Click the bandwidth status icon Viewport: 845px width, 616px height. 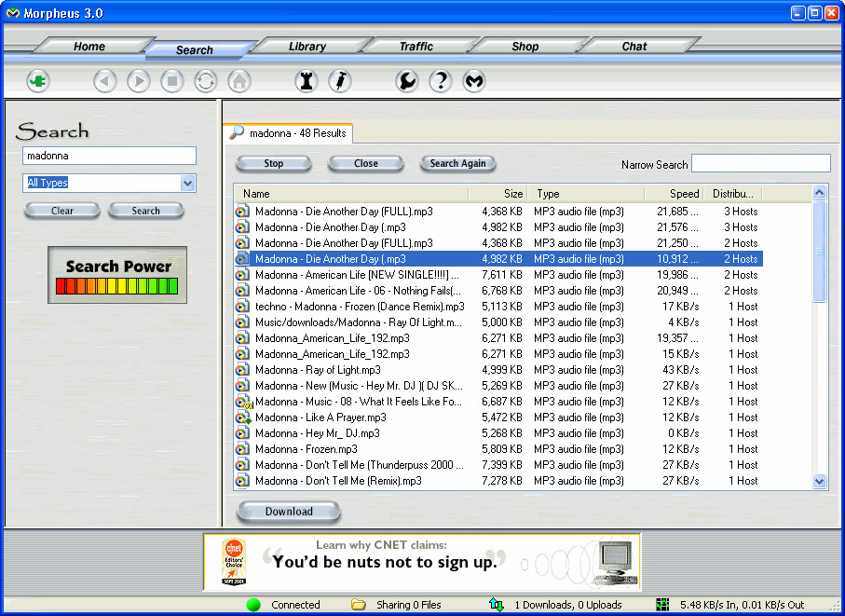tap(662, 605)
